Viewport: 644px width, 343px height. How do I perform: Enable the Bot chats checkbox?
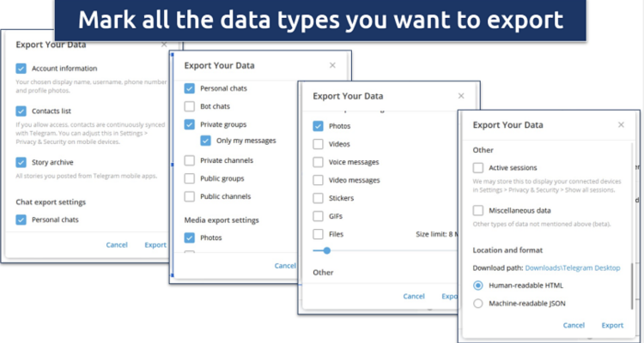pos(189,106)
